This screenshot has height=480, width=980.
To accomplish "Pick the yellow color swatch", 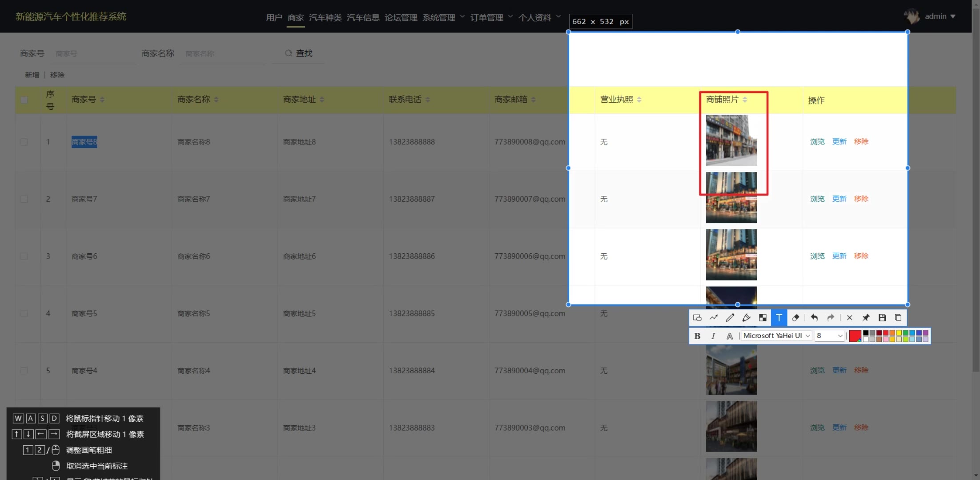I will point(899,333).
